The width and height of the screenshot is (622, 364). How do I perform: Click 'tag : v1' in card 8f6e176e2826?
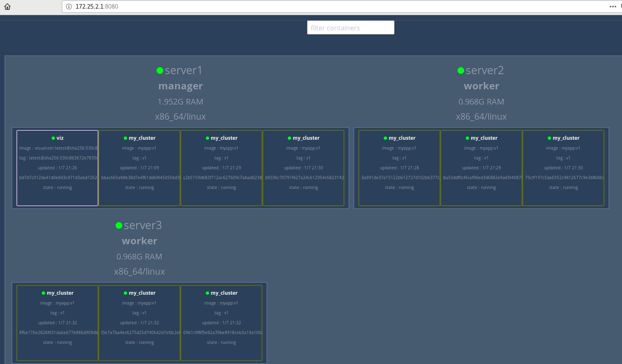[57, 313]
